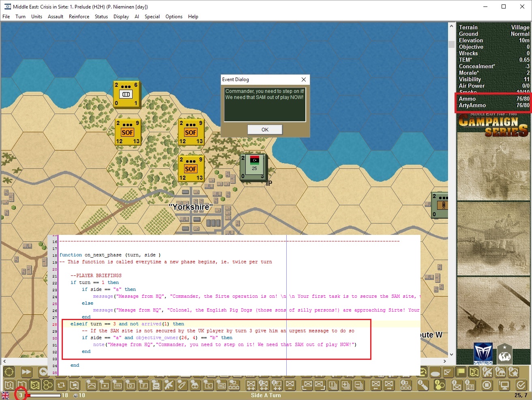Click the yellow flag toolbar icon

(x=461, y=372)
